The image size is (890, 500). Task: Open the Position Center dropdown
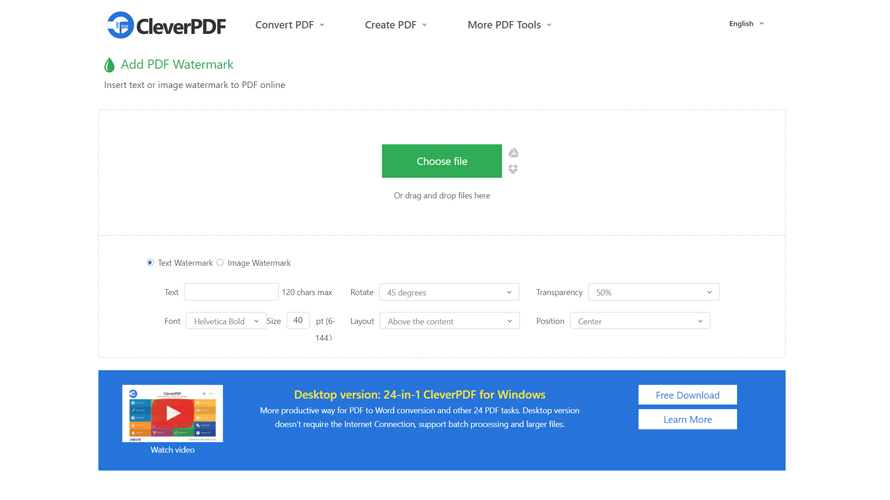click(640, 321)
